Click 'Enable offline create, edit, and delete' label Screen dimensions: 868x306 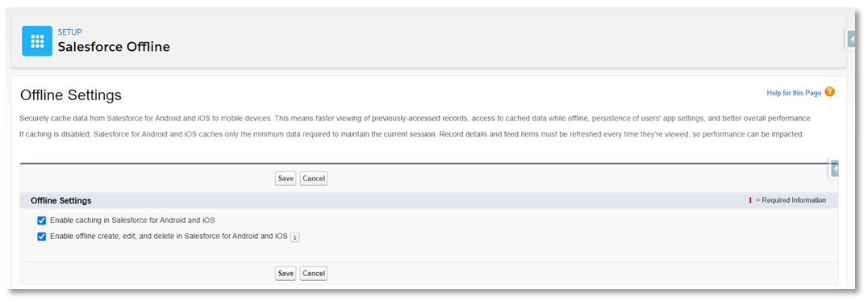(169, 236)
